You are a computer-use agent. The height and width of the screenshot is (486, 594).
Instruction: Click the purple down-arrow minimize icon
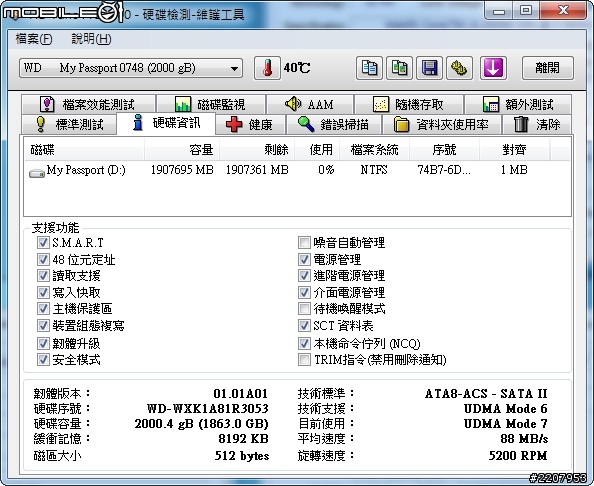[x=493, y=68]
